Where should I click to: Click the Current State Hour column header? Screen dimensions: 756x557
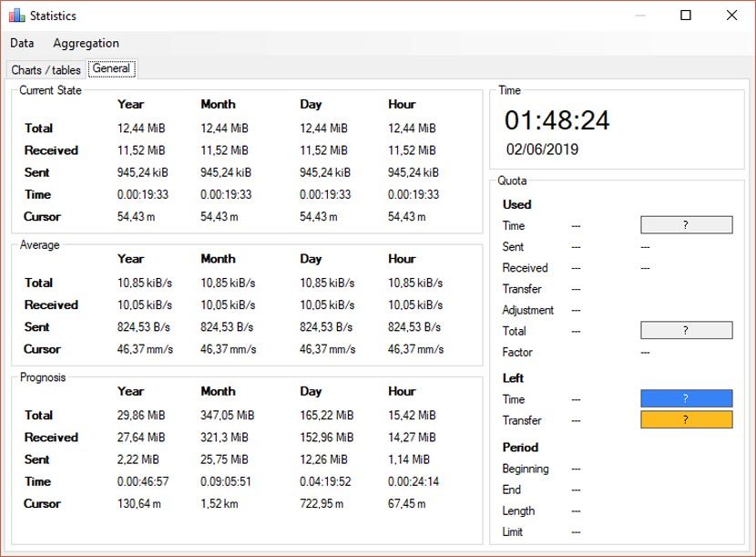[402, 104]
